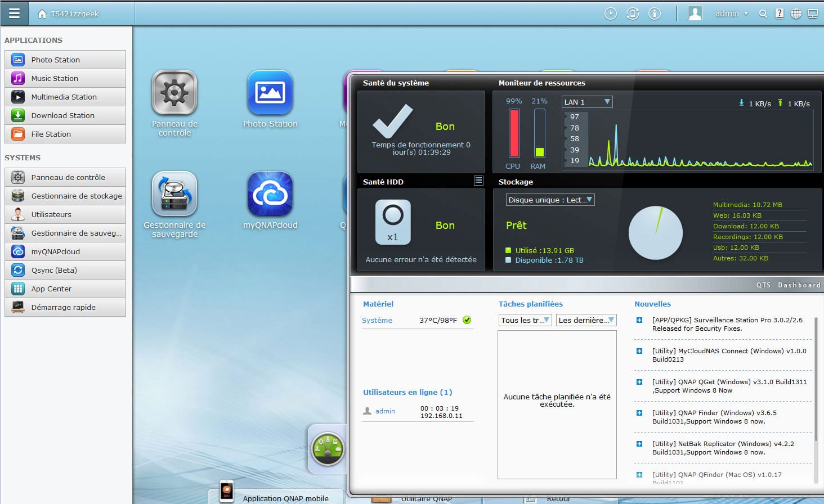Expand the QNAP Finder (Windows) news item
824x504 pixels.
point(639,413)
